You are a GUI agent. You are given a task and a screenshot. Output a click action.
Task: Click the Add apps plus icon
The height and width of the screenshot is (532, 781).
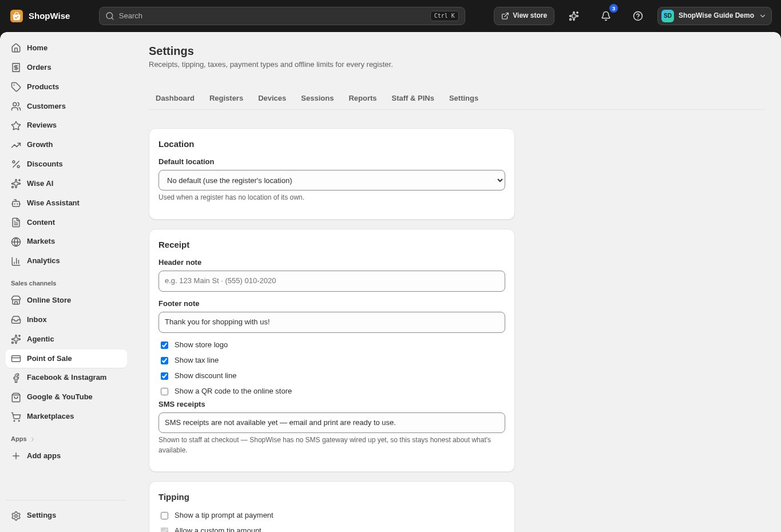point(16,456)
